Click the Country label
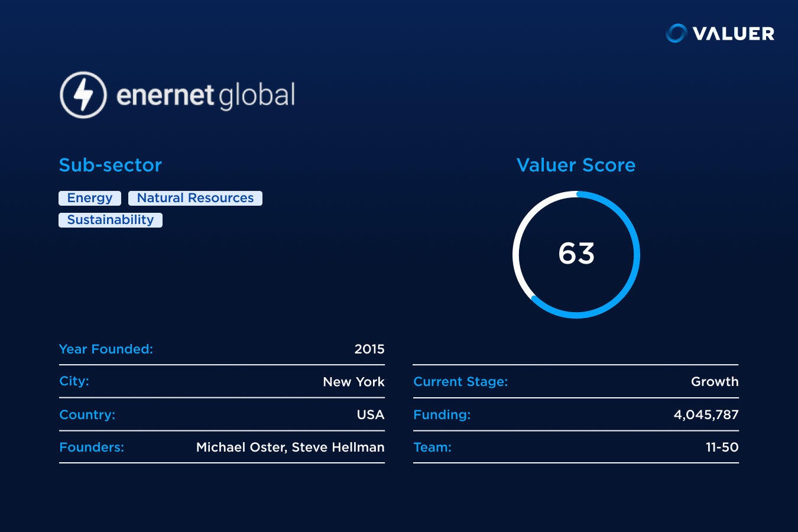798x532 pixels. click(87, 415)
